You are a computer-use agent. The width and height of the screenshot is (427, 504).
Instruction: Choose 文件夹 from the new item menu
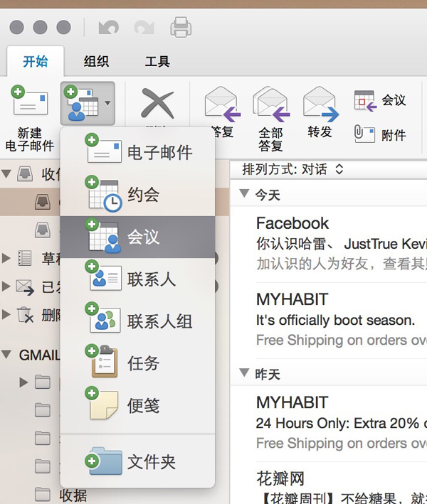click(x=137, y=461)
